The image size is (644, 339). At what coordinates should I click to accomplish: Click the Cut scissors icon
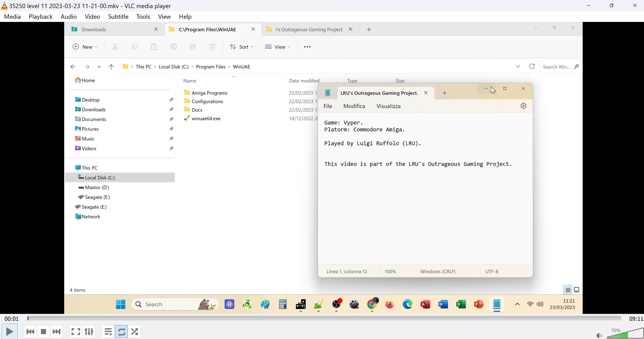point(115,47)
